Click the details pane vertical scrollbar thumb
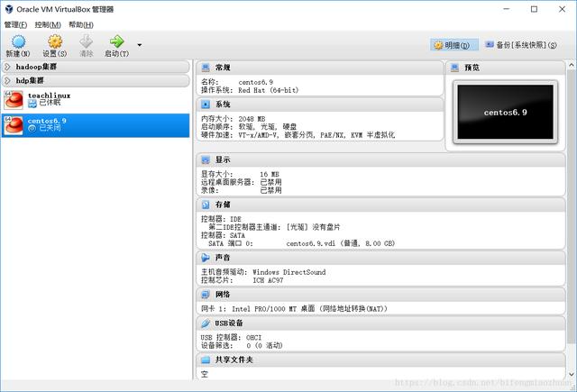 click(x=571, y=206)
